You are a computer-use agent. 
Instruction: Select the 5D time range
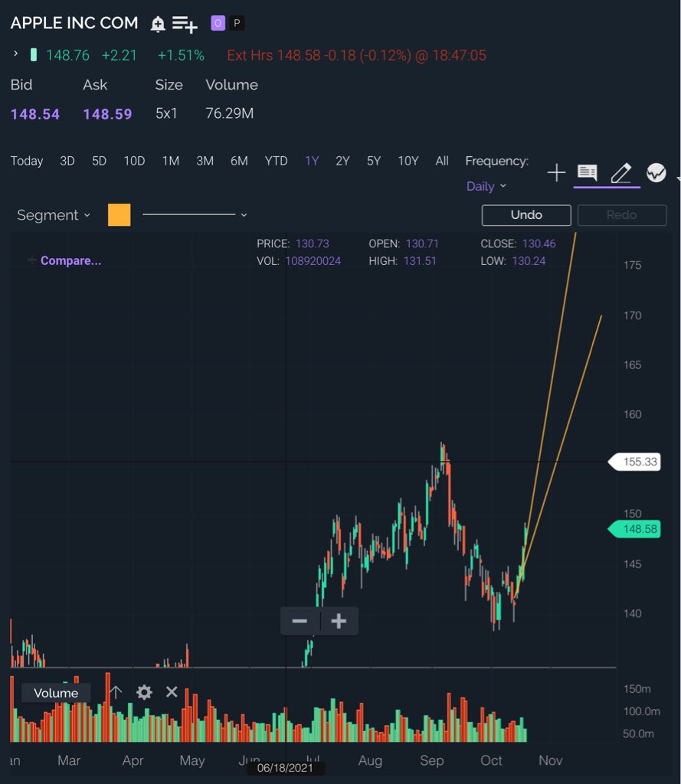(99, 161)
